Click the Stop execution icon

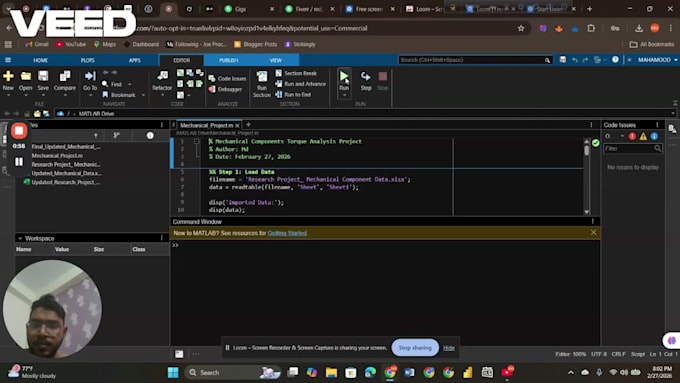[382, 76]
